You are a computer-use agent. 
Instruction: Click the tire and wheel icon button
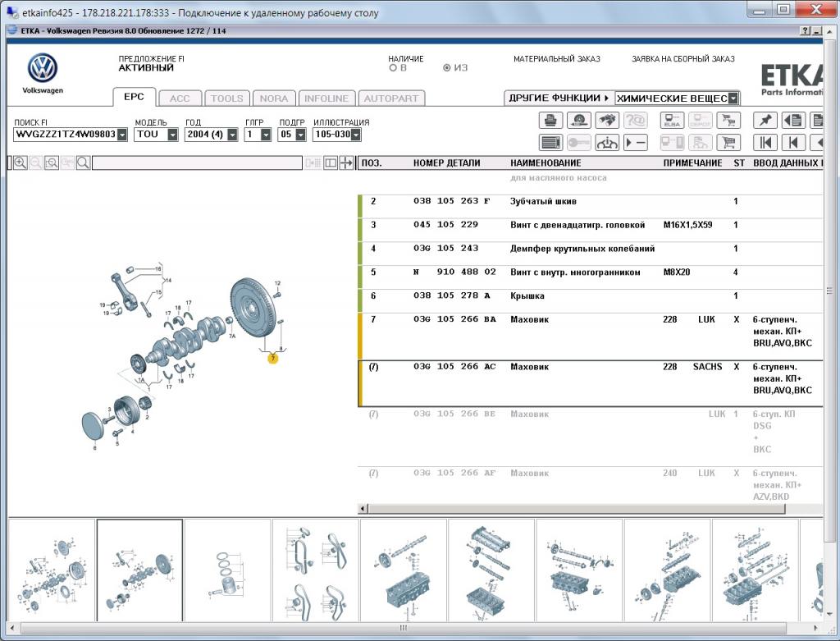578,121
